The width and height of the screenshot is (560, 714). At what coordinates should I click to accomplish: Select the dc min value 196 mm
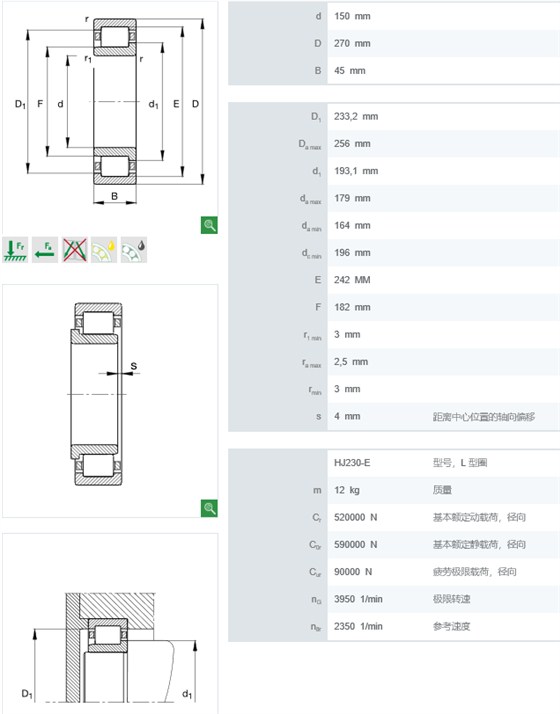(x=352, y=253)
